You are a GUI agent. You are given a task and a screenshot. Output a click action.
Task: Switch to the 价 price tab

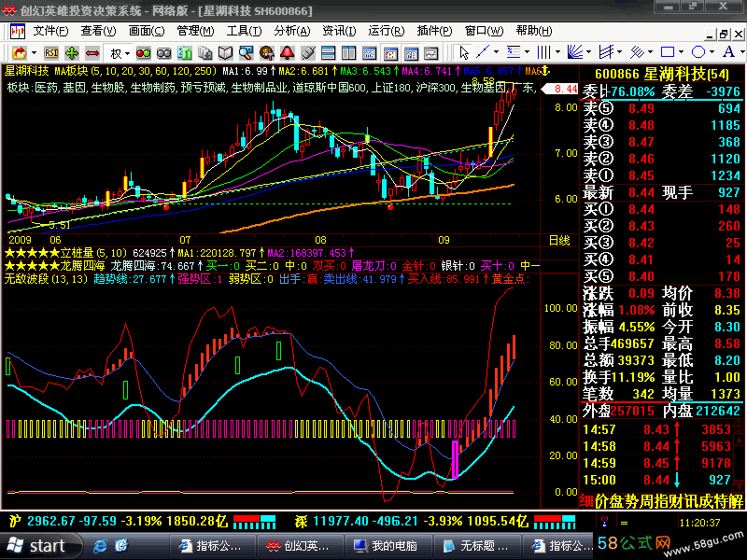coord(602,501)
